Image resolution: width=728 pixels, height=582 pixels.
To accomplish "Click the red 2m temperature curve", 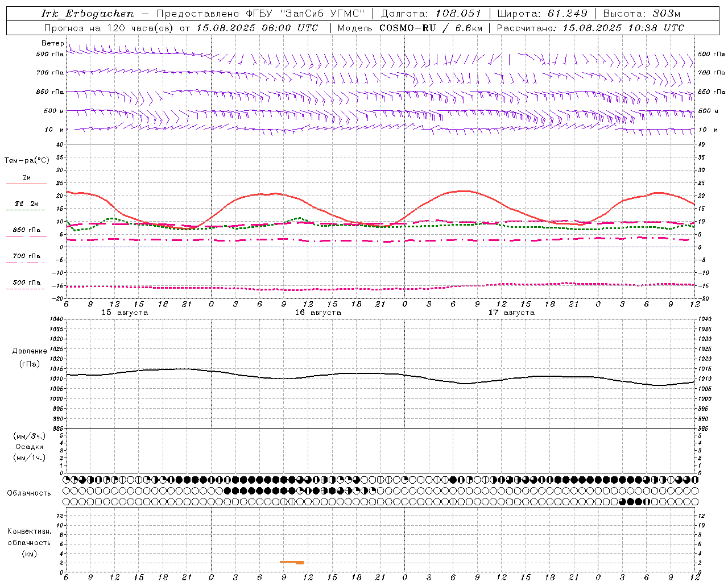I will coord(381,225).
